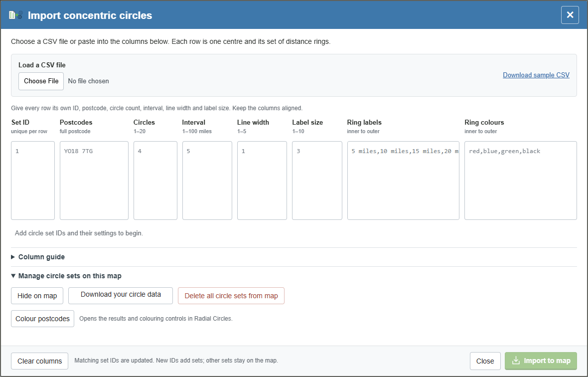The width and height of the screenshot is (588, 377).
Task: Click inside the Ring labels column text area
Action: 403,181
